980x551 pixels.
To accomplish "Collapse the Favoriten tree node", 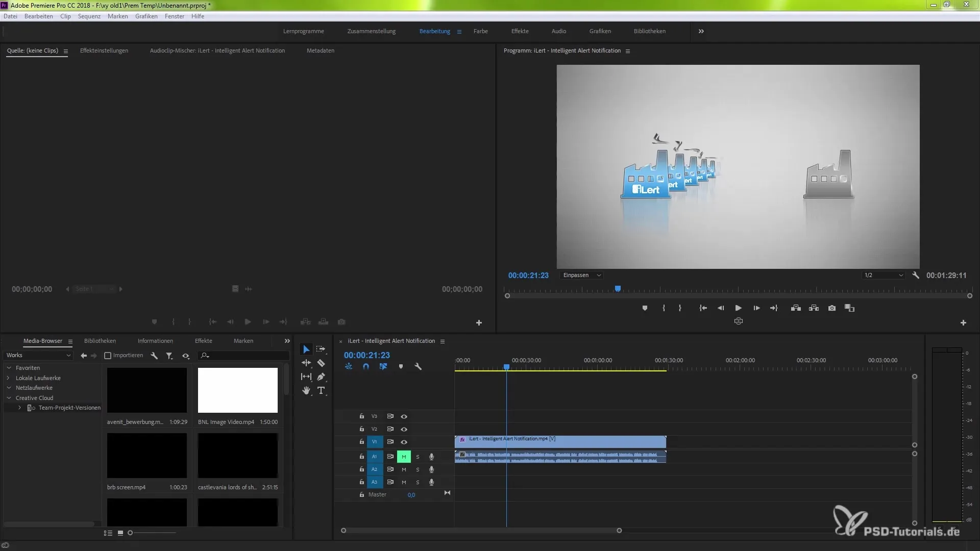I will tap(9, 368).
